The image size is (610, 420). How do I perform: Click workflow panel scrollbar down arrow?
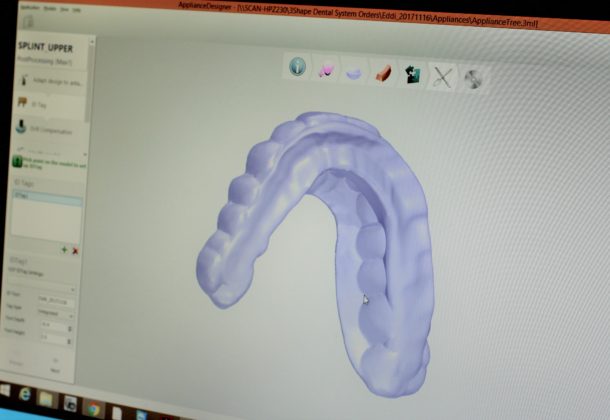(x=86, y=155)
